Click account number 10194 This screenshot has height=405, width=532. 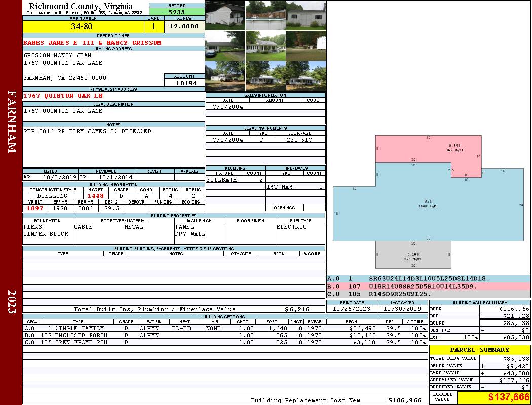click(x=186, y=83)
